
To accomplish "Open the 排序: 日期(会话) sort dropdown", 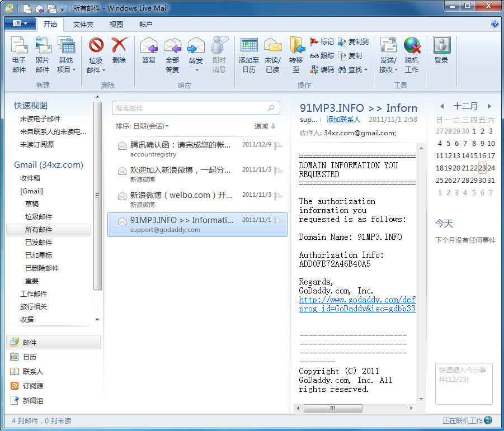I will click(142, 126).
